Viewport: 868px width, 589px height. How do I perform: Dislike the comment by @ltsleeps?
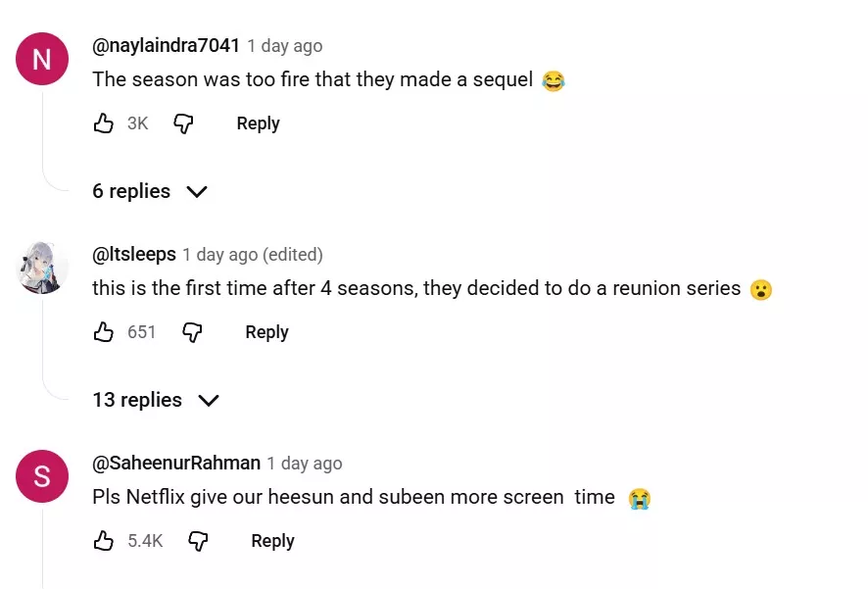click(192, 332)
